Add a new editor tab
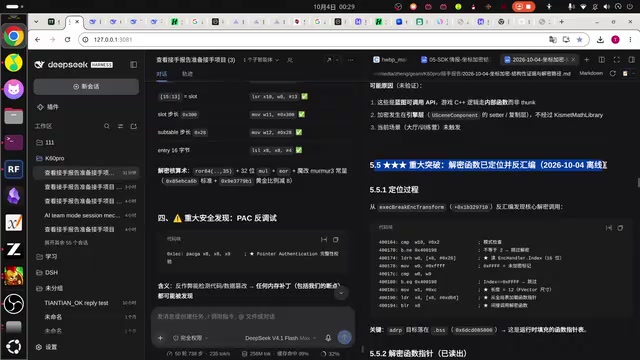 point(587,60)
